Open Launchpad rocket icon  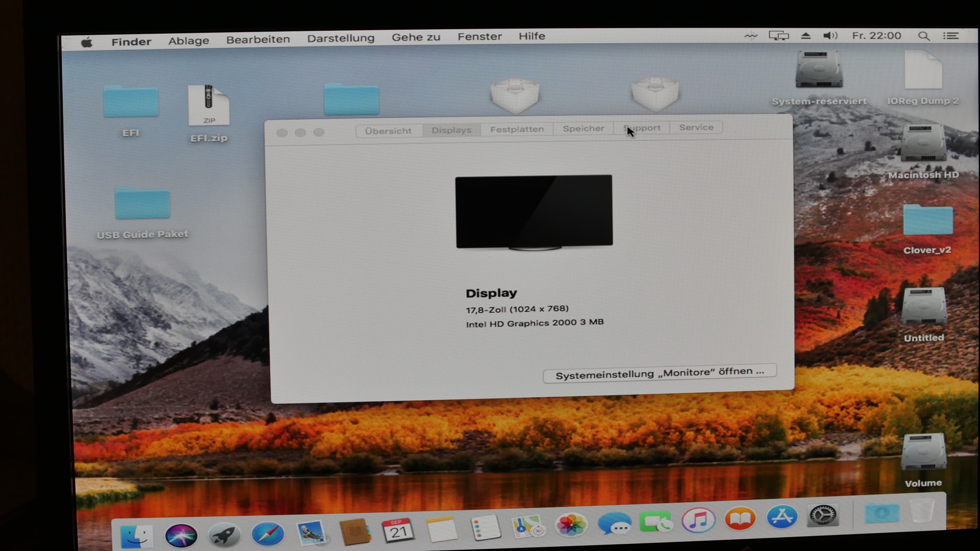224,535
